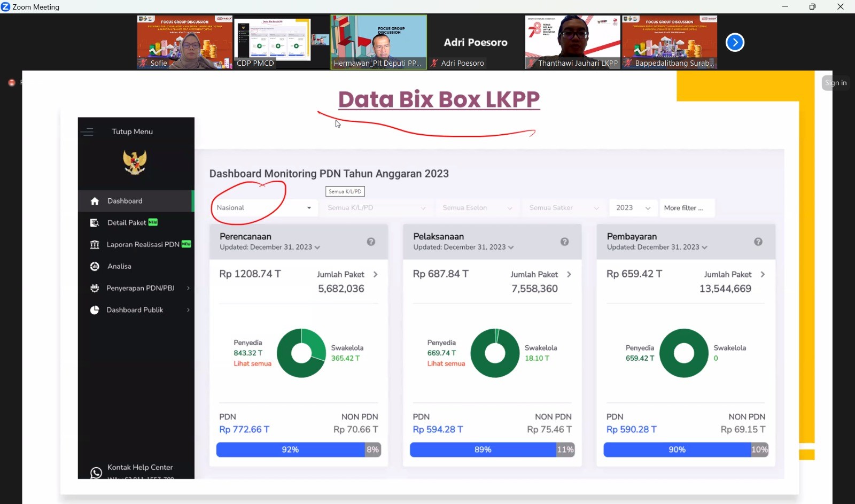Select Dashboard in the sidebar menu

(135, 201)
